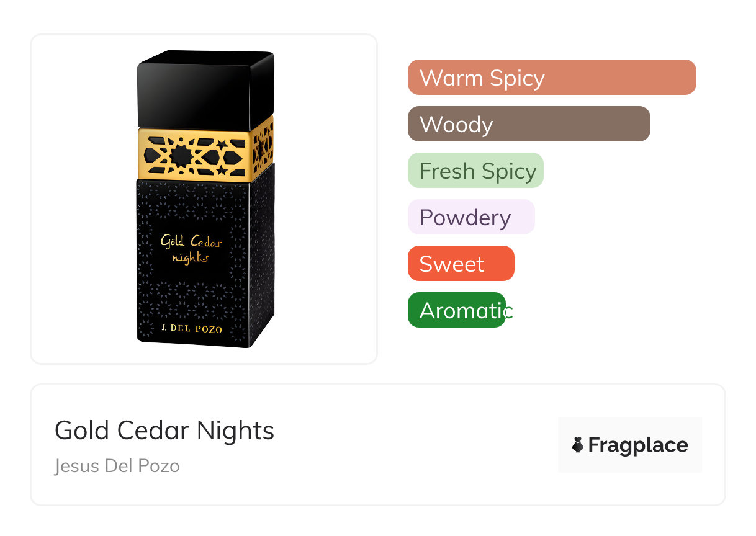Click the large black star in gold band

click(181, 156)
